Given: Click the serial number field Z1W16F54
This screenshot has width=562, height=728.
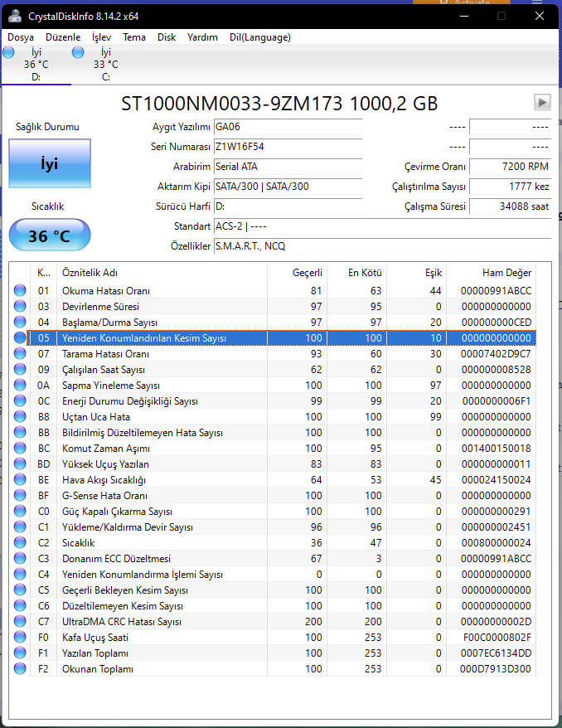Looking at the screenshot, I should (x=287, y=147).
